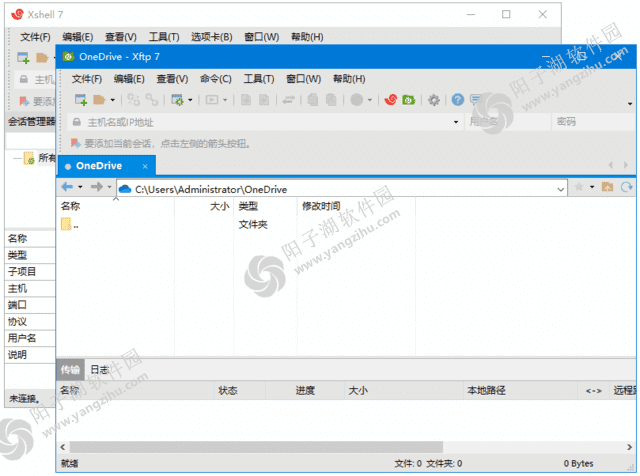Open the favorites star dropdown arrow
The height and width of the screenshot is (476, 640).
[592, 187]
